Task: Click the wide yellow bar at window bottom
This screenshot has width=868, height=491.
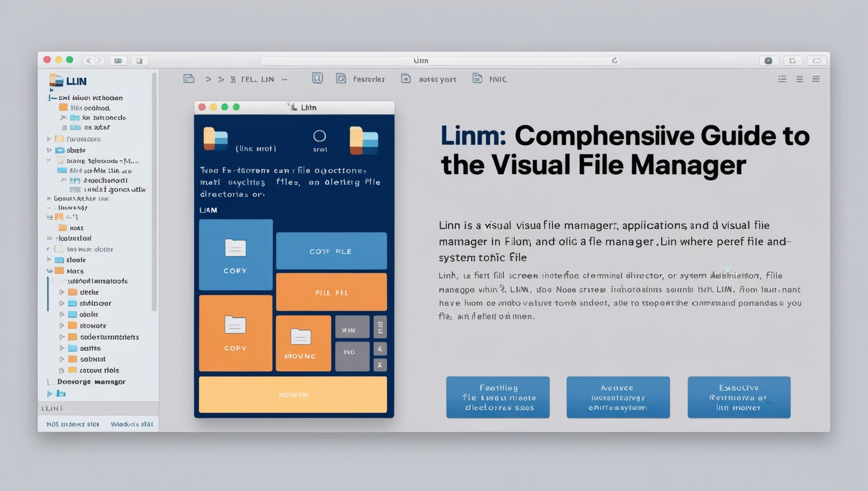Action: pyautogui.click(x=293, y=395)
